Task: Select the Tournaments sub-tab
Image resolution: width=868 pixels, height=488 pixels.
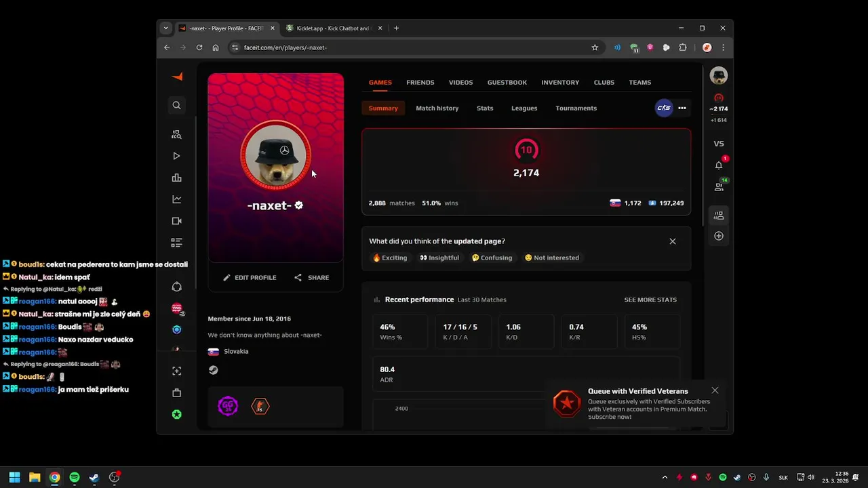Action: pos(576,108)
